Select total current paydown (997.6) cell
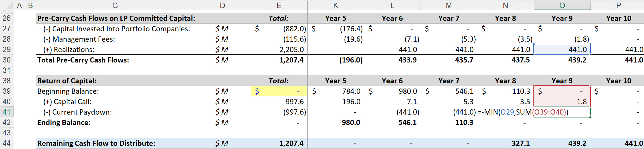This screenshot has height=149, width=644. [279, 112]
